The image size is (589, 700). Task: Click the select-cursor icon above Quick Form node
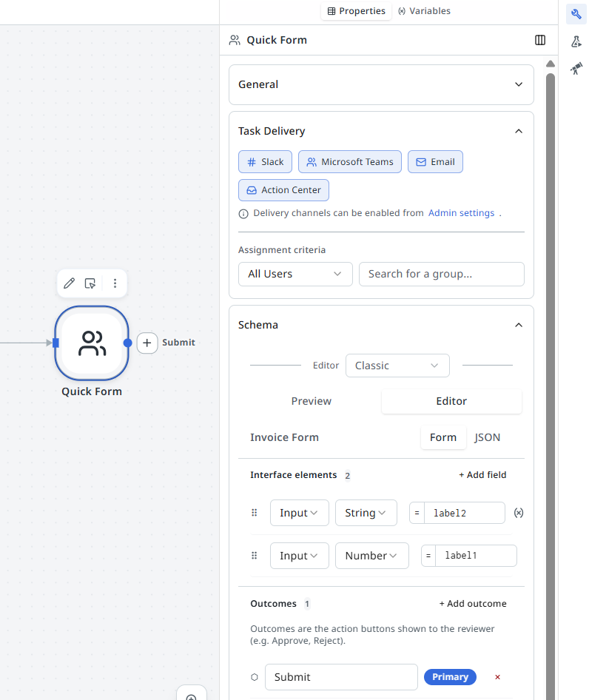point(90,283)
